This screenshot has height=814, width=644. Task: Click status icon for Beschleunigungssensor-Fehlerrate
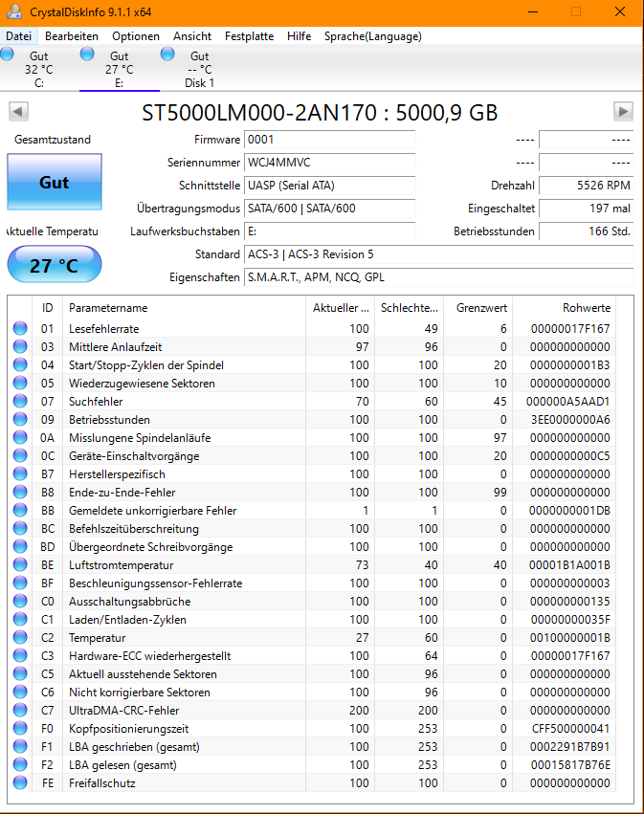point(20,583)
